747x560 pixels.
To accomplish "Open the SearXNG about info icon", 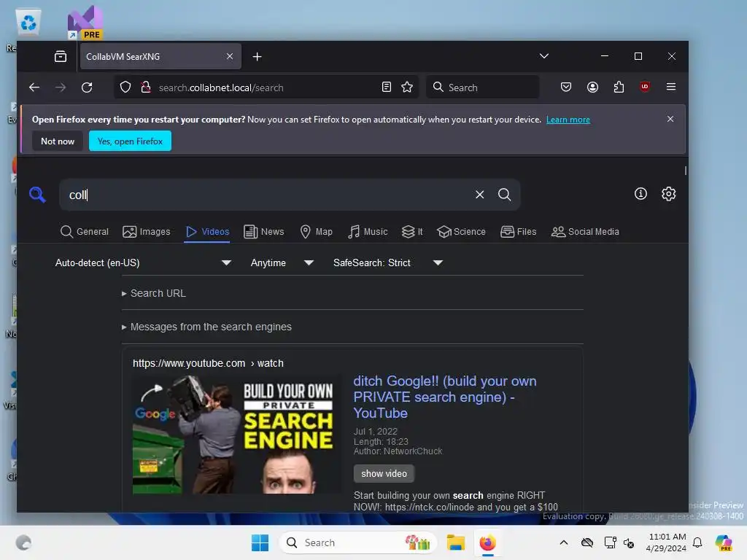I will 640,194.
